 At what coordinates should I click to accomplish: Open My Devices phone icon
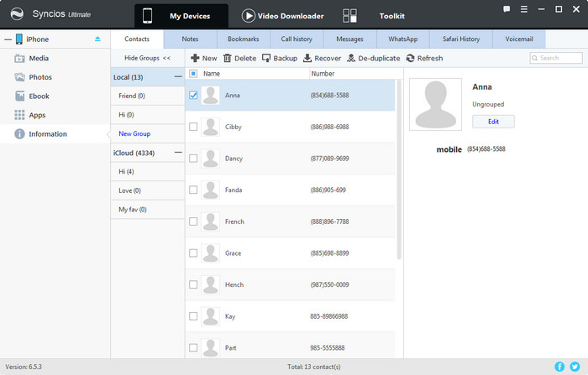click(x=147, y=16)
